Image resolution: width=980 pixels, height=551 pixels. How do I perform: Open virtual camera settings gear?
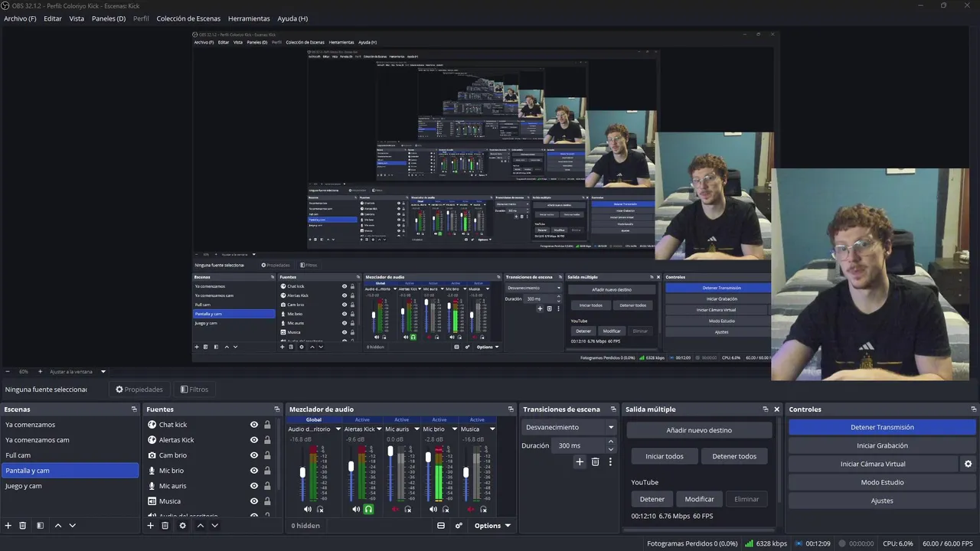click(968, 464)
